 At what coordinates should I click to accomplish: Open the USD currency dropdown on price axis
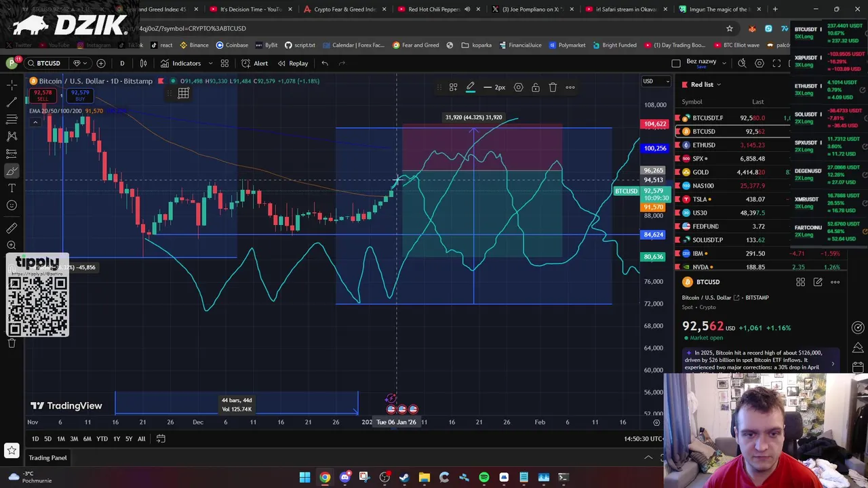[x=655, y=81]
